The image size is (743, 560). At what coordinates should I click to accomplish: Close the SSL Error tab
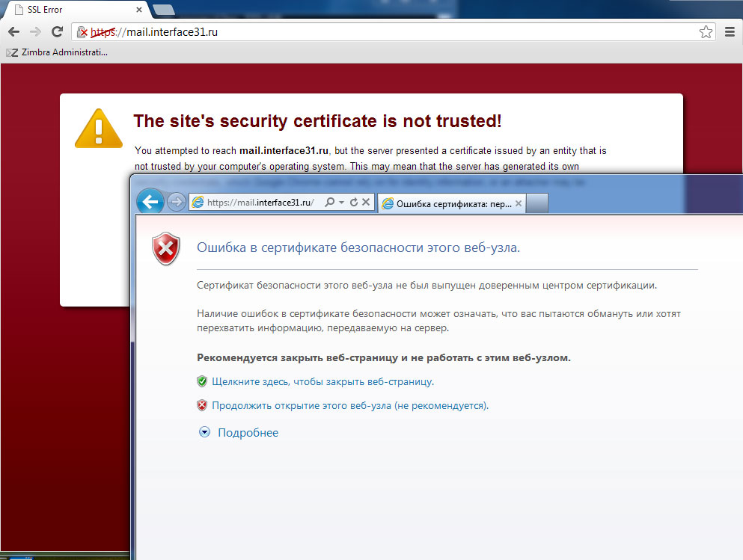click(139, 10)
